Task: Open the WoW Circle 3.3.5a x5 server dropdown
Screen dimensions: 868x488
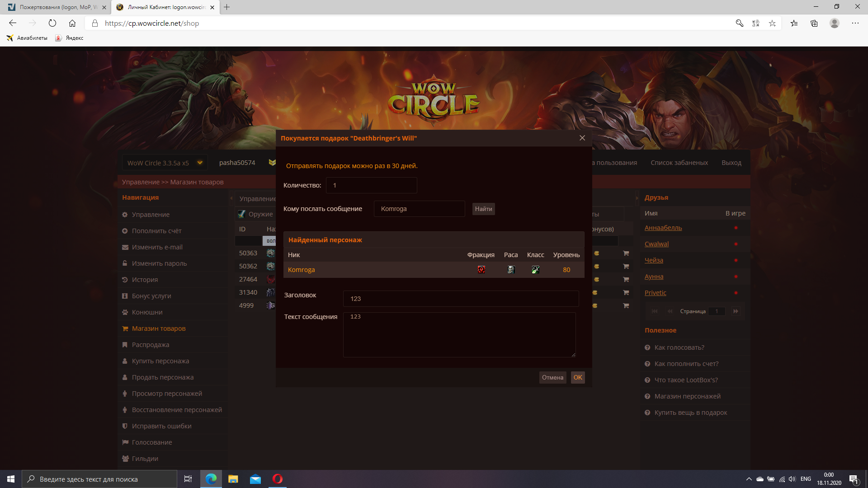Action: click(165, 163)
